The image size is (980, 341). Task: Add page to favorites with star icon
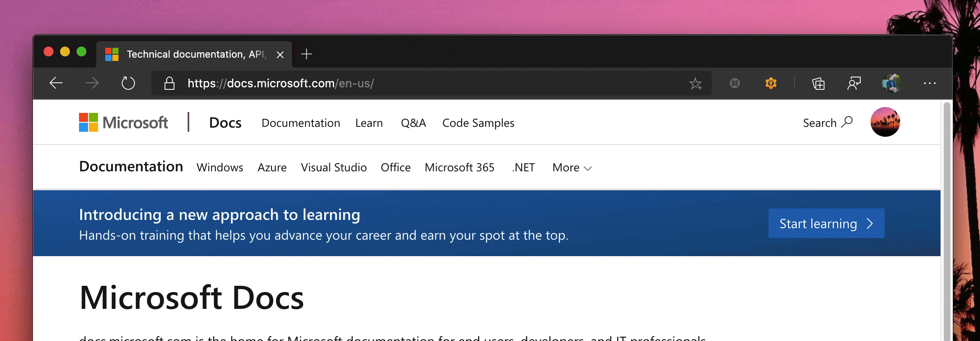695,84
